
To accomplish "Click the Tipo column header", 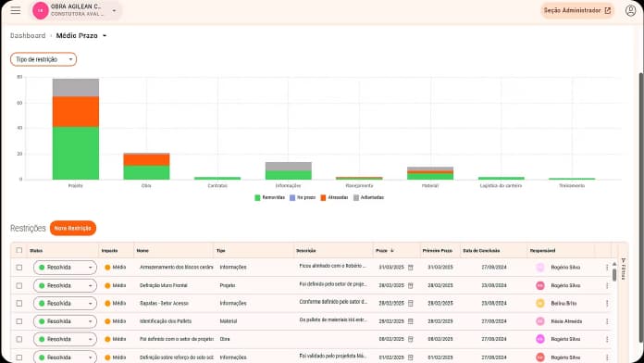I will coord(220,250).
